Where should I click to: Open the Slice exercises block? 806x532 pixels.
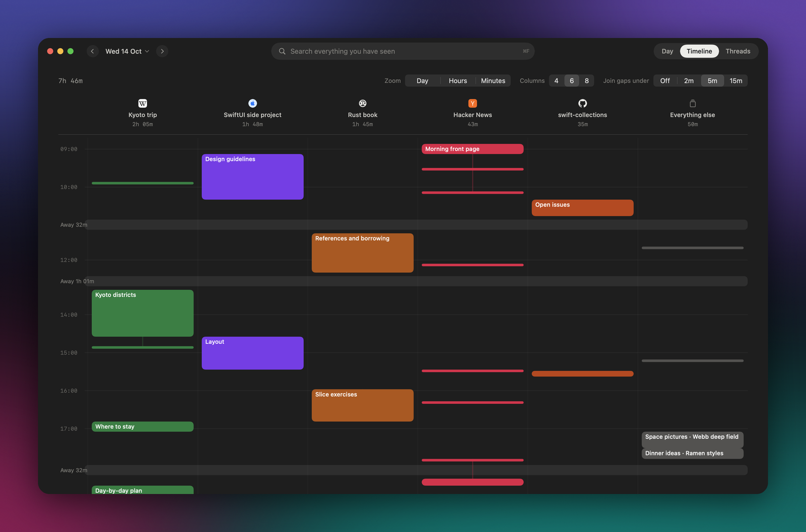pos(363,405)
